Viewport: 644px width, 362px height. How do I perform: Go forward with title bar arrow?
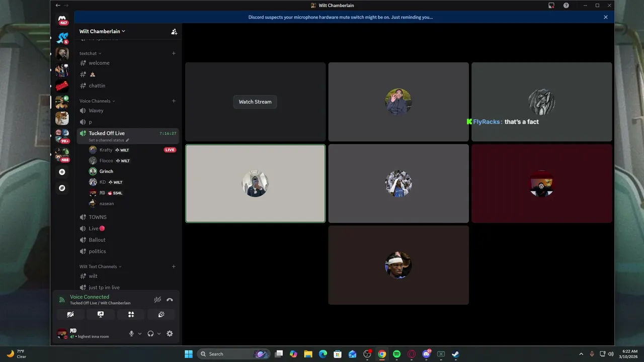tap(66, 6)
